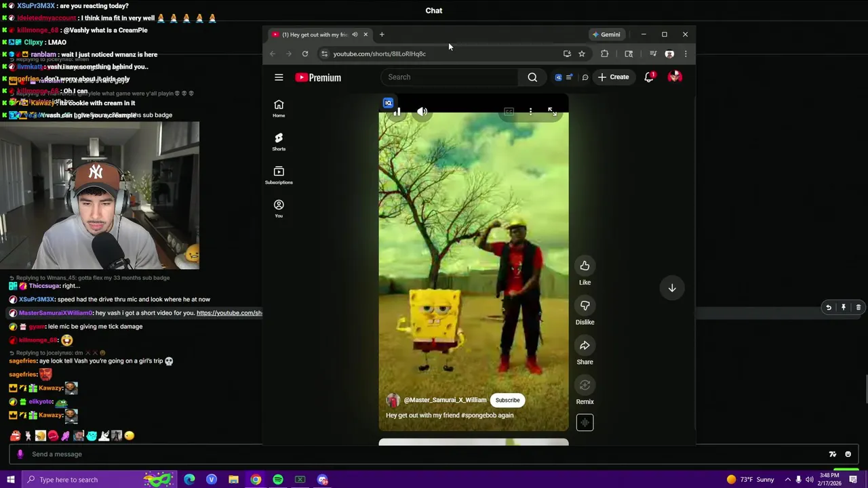Click the chat text formatting icon
Viewport: 868px width, 488px height.
point(833,454)
